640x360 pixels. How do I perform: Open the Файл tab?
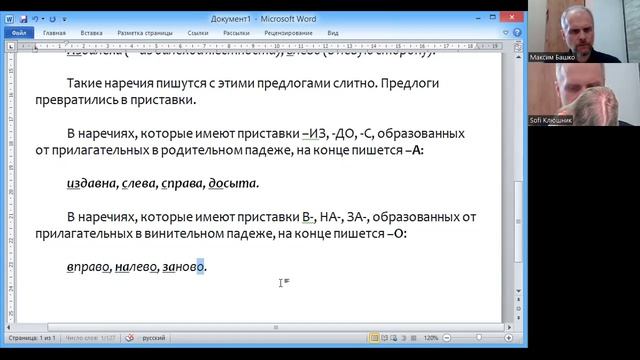click(19, 33)
